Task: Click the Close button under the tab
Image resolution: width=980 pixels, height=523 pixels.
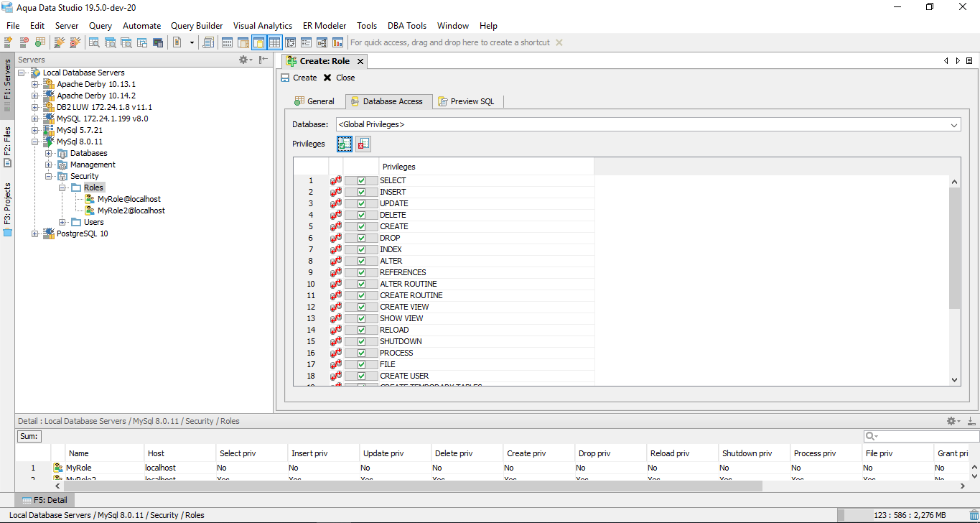Action: 339,78
